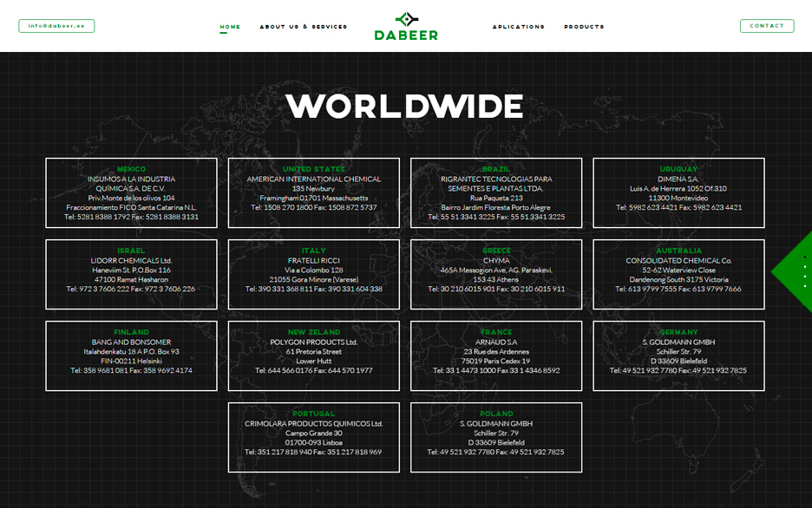Click the diamond icon beside ABOUT US & SERVICES
This screenshot has width=812, height=508.
tap(262, 27)
